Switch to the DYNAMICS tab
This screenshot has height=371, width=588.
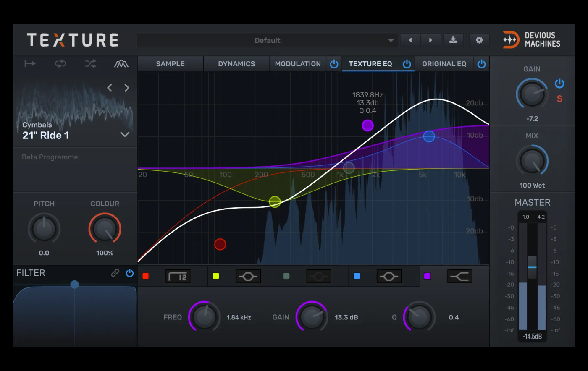236,64
